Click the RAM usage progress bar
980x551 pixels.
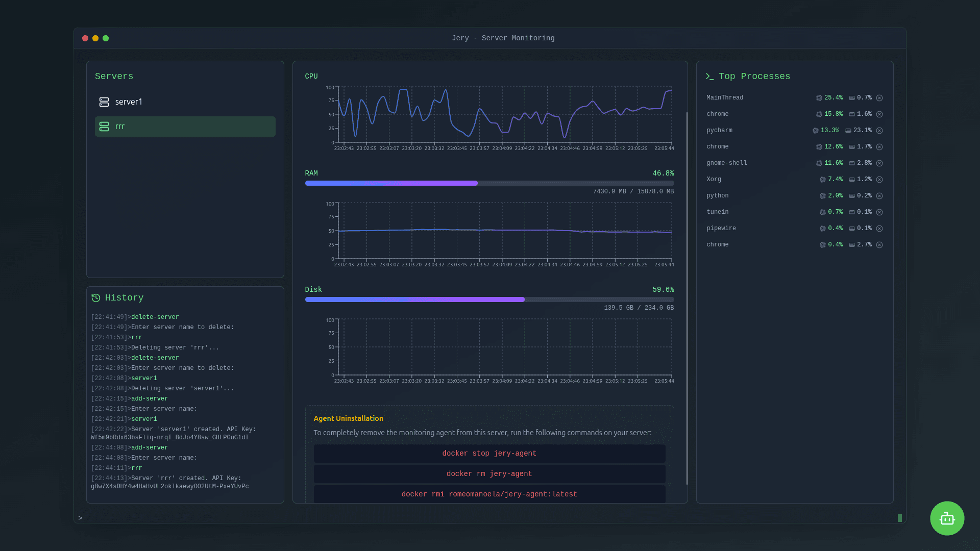pos(489,183)
